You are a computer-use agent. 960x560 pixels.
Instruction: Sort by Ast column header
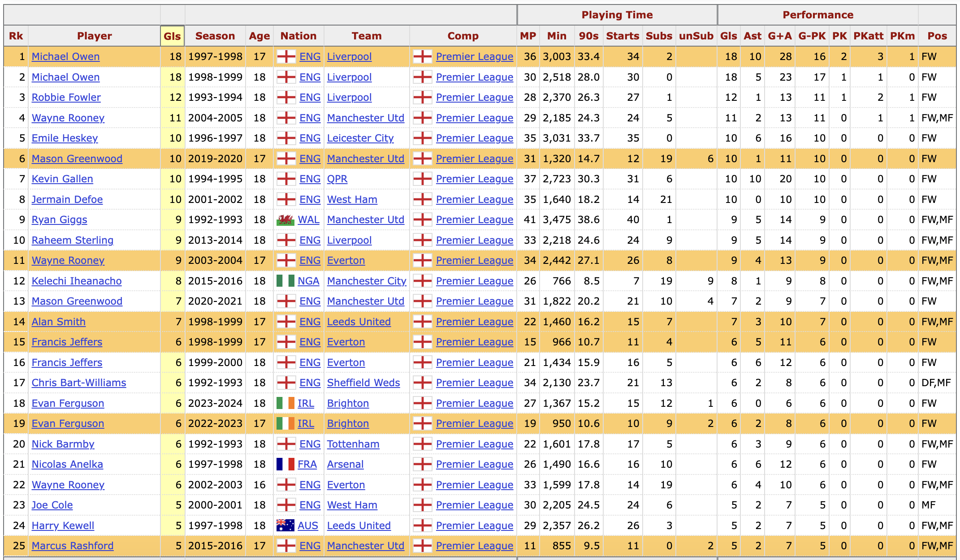752,36
